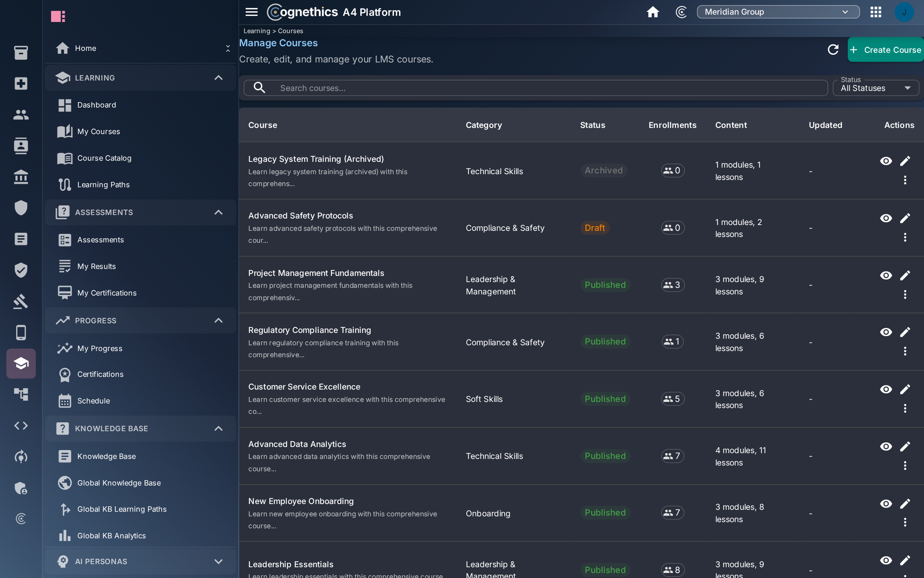Open more actions for Advanced Safety Protocols
This screenshot has width=924, height=578.
coord(905,237)
